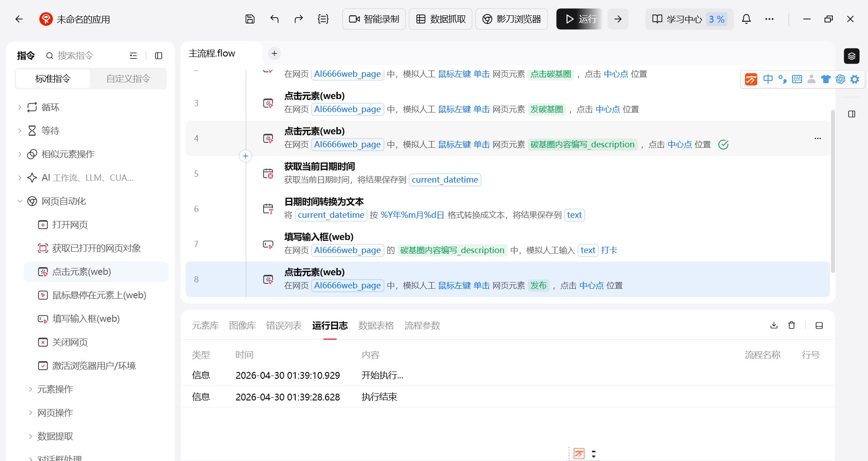Screen dimensions: 868x461
Task: Click the flow editor vertical scrollbar
Action: 833,190
